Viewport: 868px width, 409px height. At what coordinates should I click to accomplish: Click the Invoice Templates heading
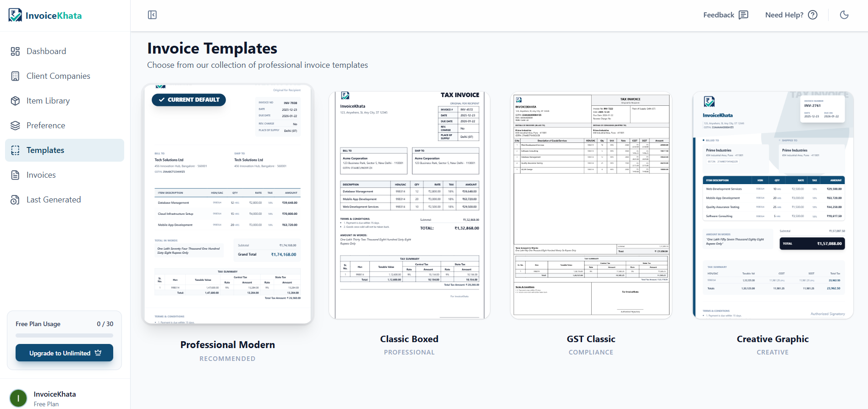click(x=212, y=49)
